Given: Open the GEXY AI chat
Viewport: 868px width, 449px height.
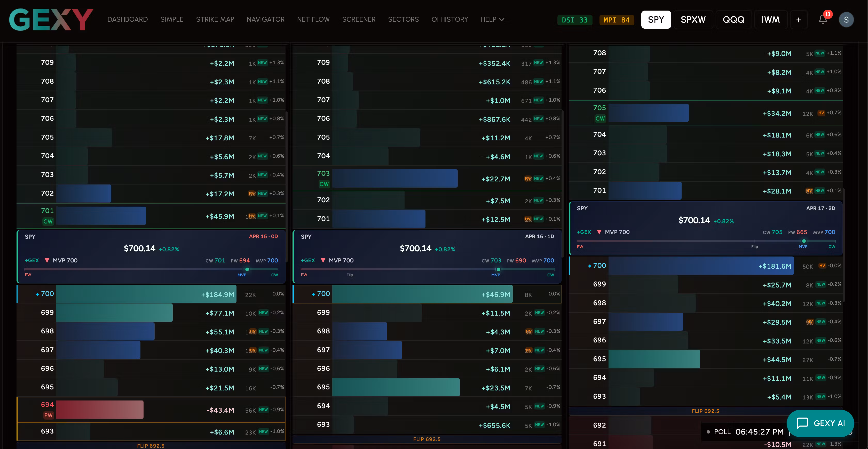Looking at the screenshot, I should tap(820, 423).
